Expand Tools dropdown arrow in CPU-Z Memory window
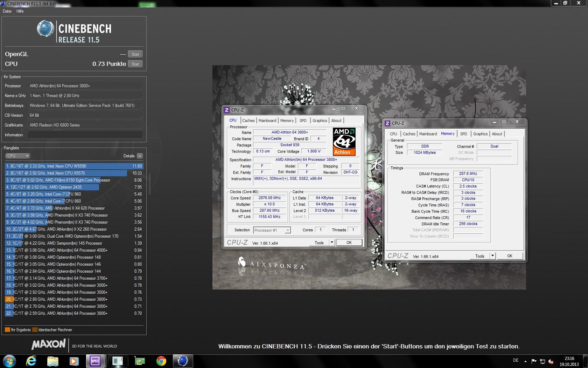 [x=492, y=256]
